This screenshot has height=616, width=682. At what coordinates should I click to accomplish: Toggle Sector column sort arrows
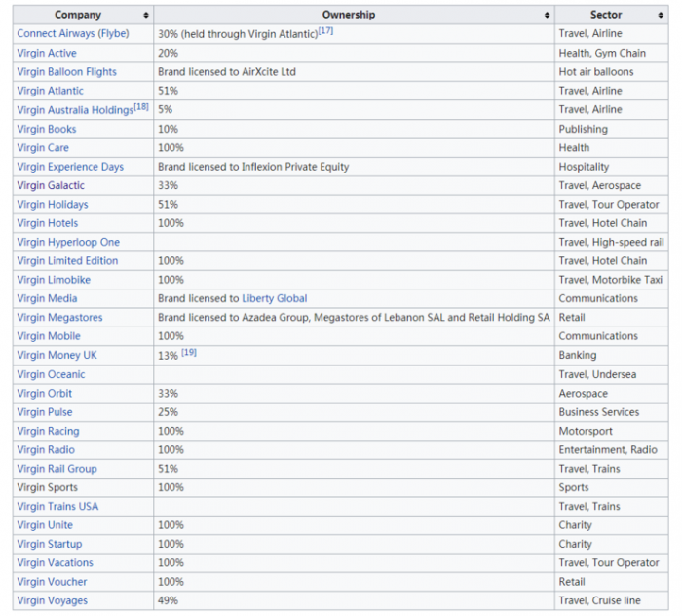660,16
